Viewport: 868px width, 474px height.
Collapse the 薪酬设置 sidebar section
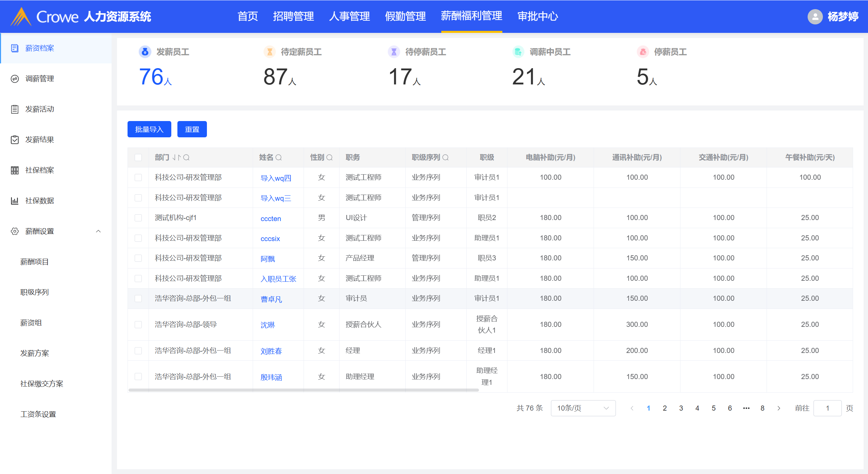point(98,231)
